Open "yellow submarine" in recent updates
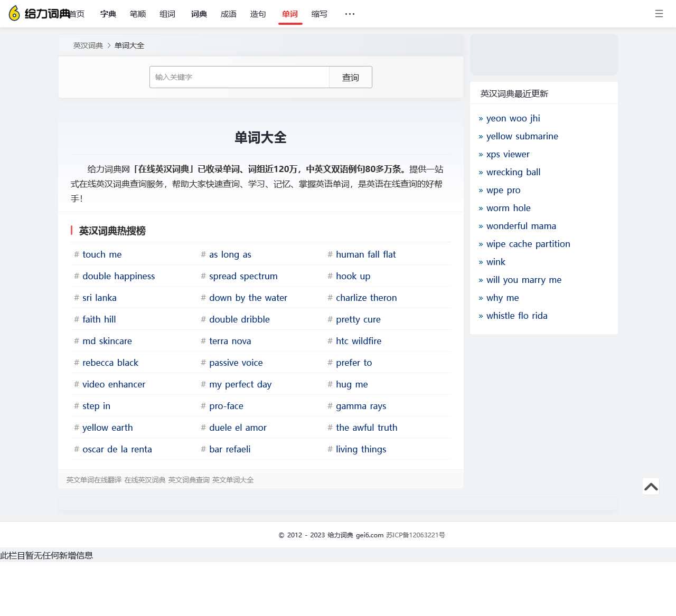 tap(522, 136)
